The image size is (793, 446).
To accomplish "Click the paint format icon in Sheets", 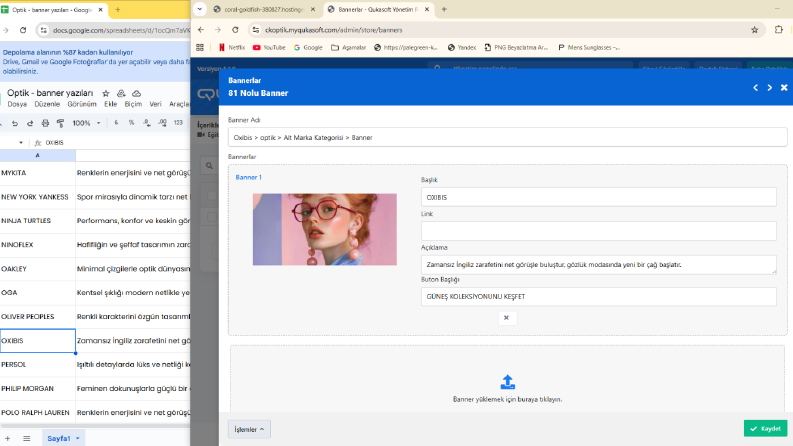I will (60, 123).
